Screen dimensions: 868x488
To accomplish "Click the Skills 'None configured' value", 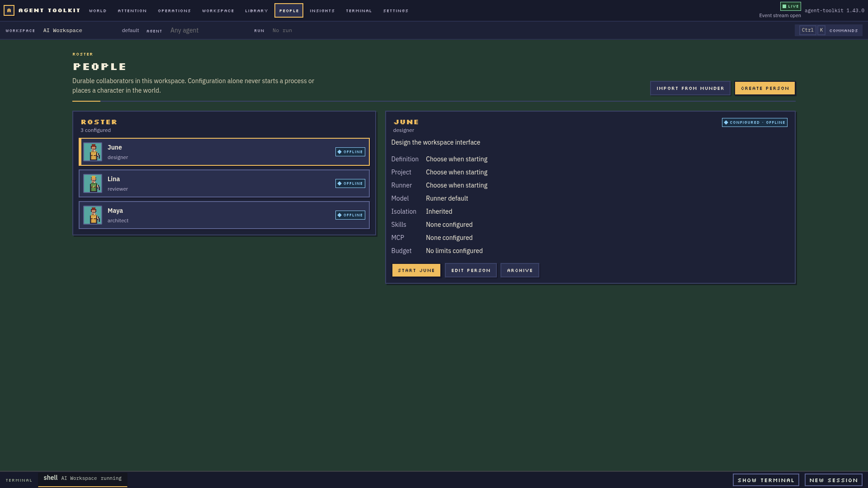I will (449, 225).
